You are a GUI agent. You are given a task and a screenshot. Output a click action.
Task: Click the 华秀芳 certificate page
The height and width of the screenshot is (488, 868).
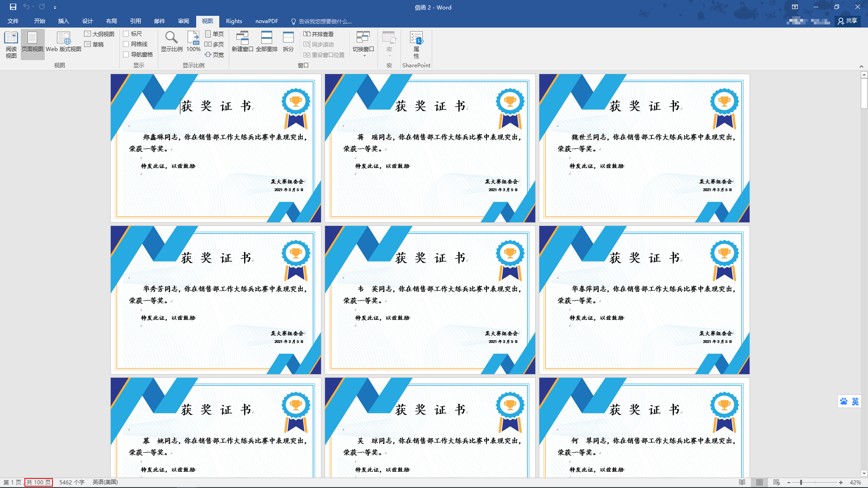(216, 300)
